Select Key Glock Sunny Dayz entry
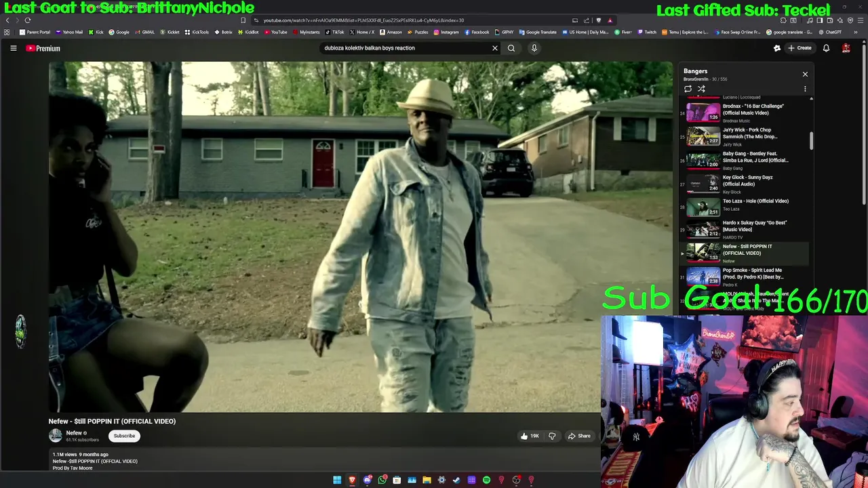868x488 pixels. point(745,184)
